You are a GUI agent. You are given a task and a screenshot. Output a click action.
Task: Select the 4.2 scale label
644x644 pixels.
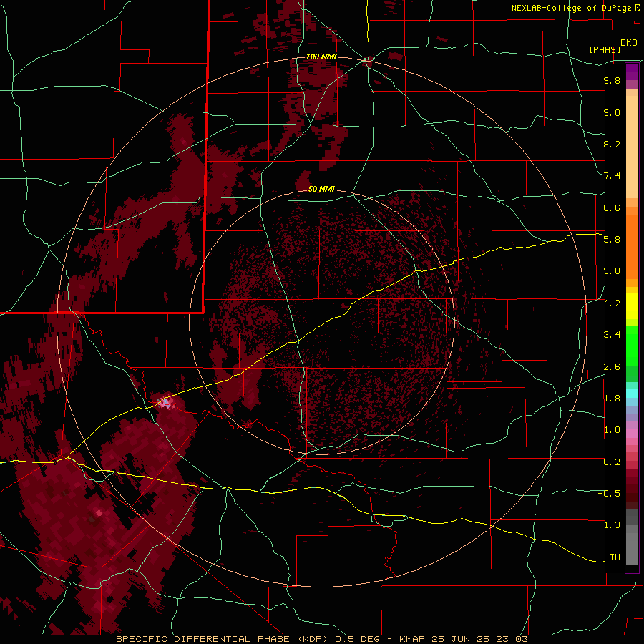tap(612, 303)
